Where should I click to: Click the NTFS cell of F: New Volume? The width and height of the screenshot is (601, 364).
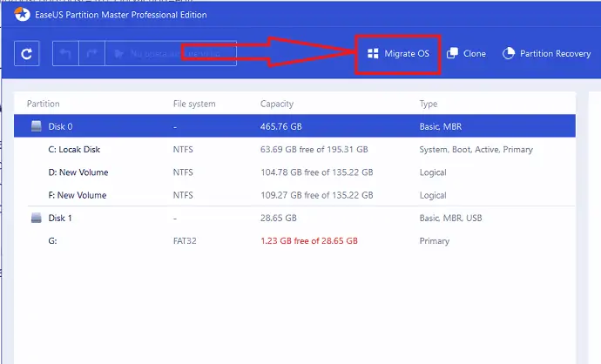coord(183,195)
